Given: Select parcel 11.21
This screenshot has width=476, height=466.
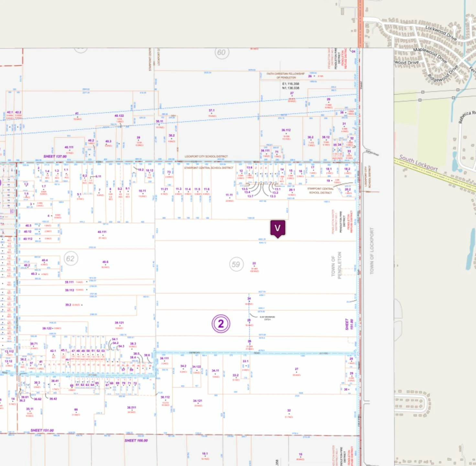Looking at the screenshot, I should [164, 189].
